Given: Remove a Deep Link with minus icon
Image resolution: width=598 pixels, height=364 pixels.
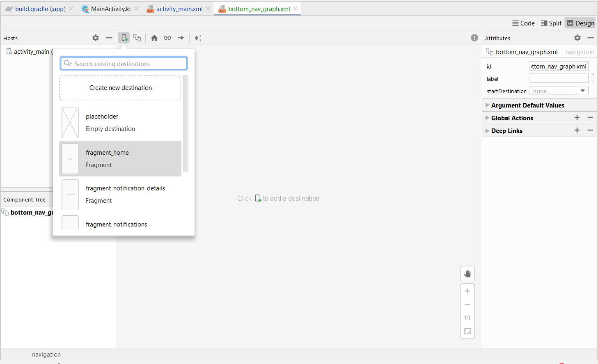Looking at the screenshot, I should coord(590,130).
